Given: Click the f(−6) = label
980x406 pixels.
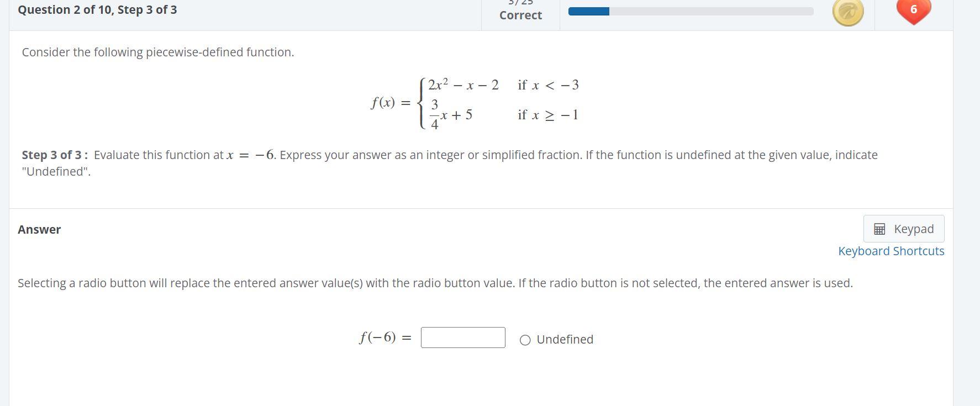Looking at the screenshot, I should pyautogui.click(x=384, y=337).
